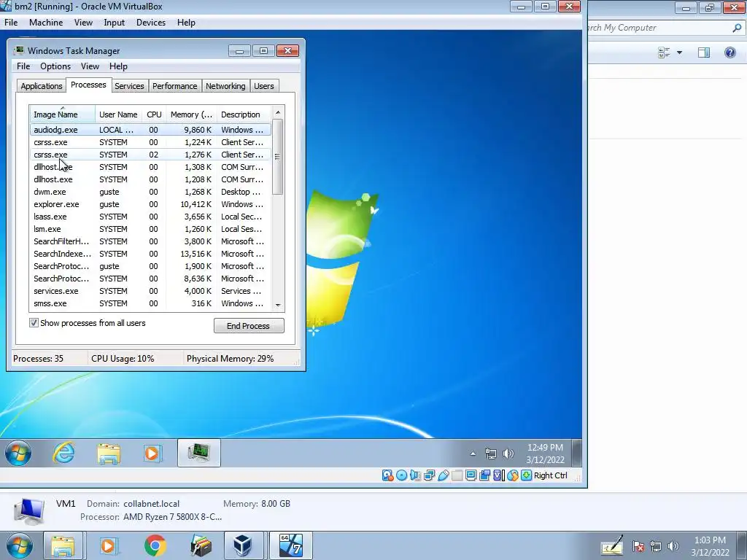This screenshot has width=747, height=560.
Task: Click process list scroll down arrow
Action: [x=278, y=306]
